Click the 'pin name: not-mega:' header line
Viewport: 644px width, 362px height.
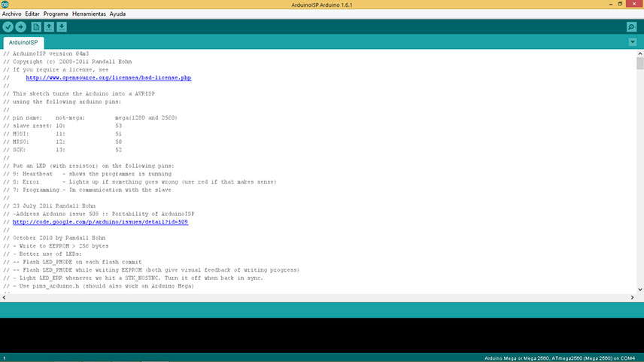click(90, 118)
